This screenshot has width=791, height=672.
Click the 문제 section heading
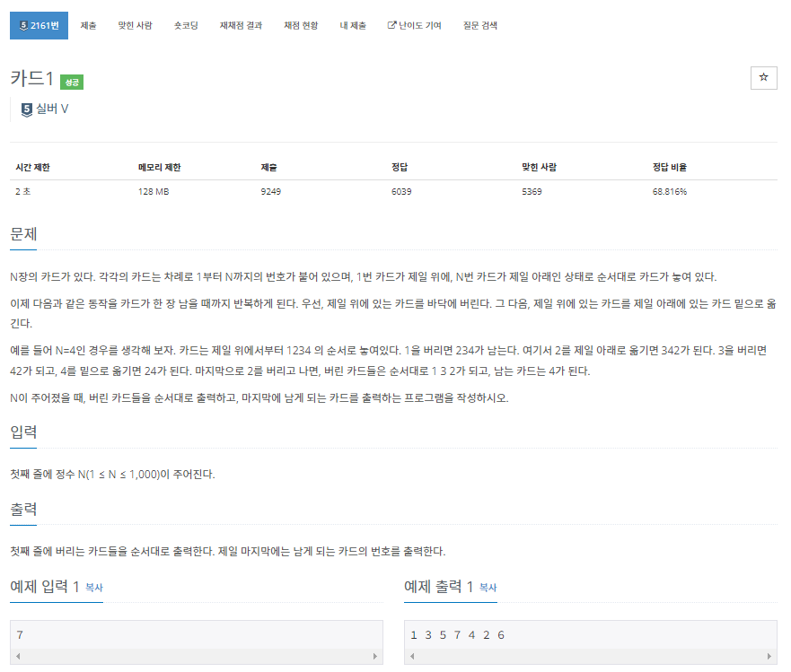pyautogui.click(x=23, y=234)
